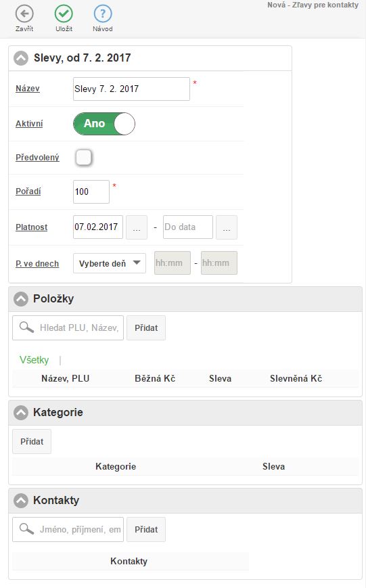Screen dimensions: 366x588
Task: Click the magnifier in the PLU search field
Action: coord(26,327)
